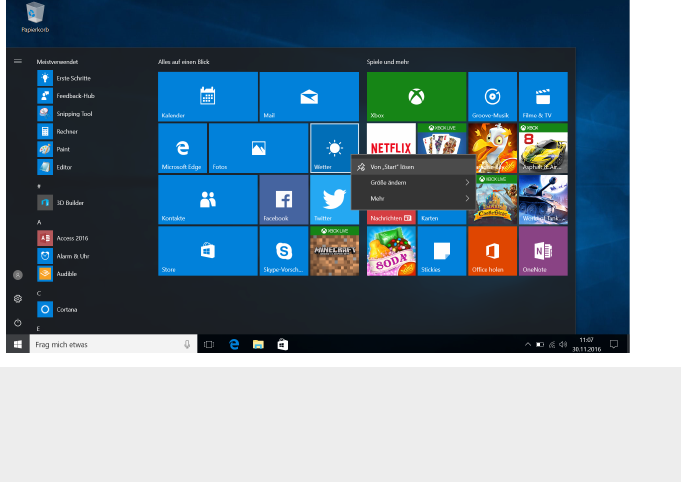The image size is (681, 482).
Task: Launch Snipping Tool from the list
Action: (x=65, y=114)
